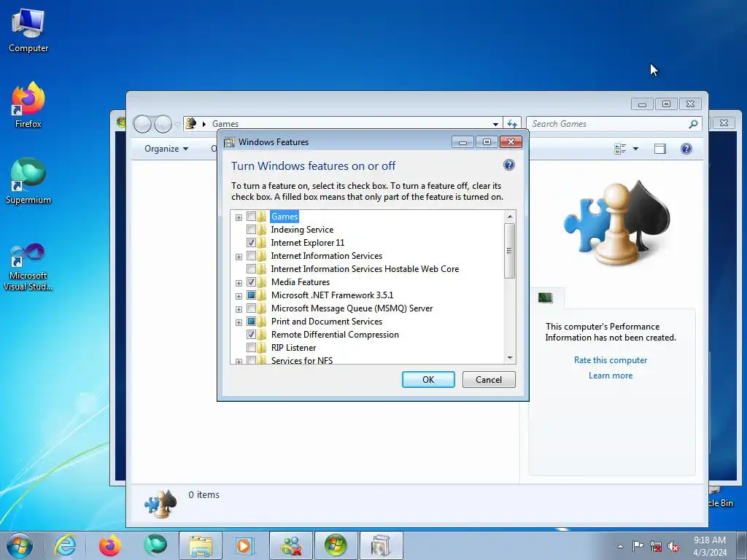
Task: Select the Remote Differential Compression label
Action: 335,334
